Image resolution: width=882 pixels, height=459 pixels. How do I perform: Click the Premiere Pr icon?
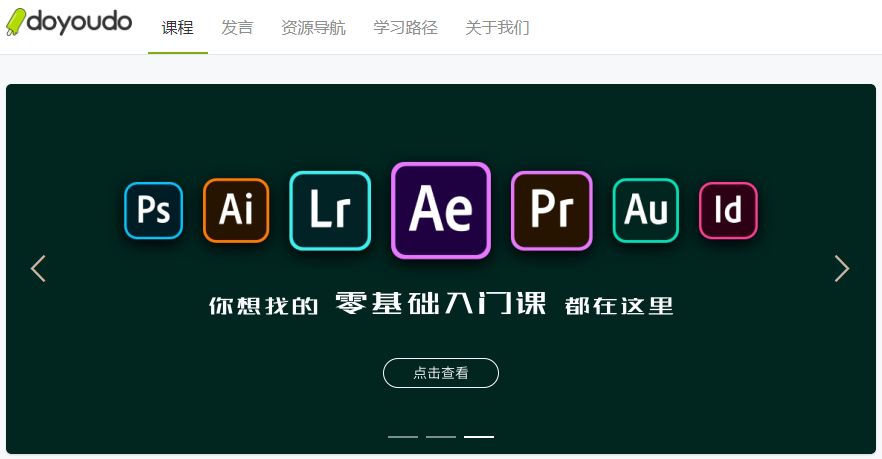552,210
